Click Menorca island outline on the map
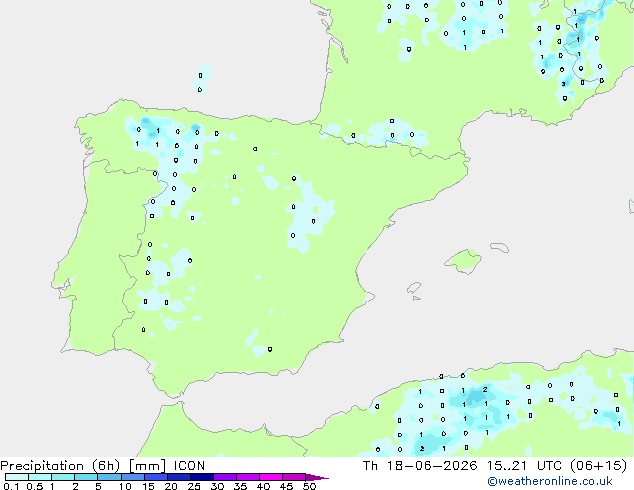634x490 pixels. pyautogui.click(x=500, y=247)
